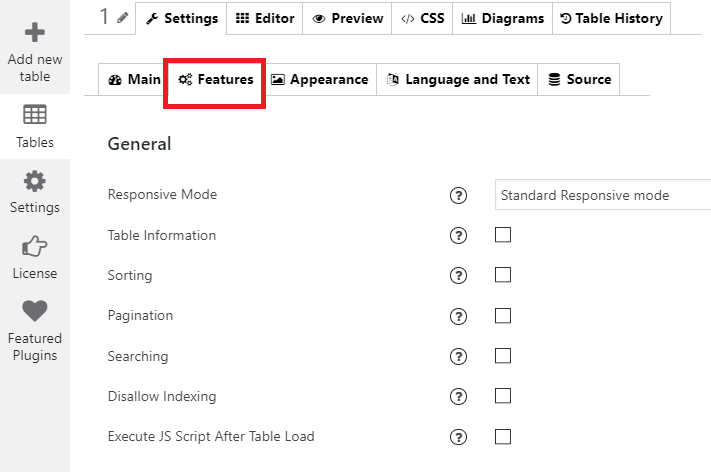
Task: Open Featured Plugins heart icon
Action: [x=34, y=311]
